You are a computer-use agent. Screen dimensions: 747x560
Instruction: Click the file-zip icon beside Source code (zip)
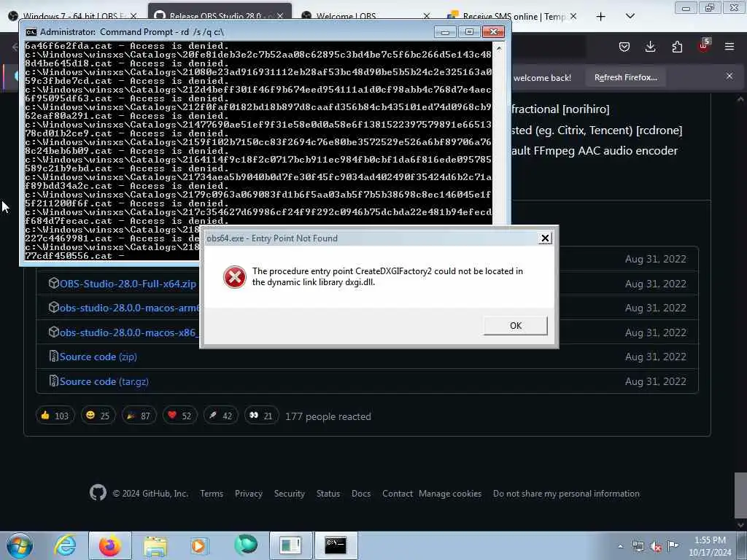pyautogui.click(x=54, y=356)
